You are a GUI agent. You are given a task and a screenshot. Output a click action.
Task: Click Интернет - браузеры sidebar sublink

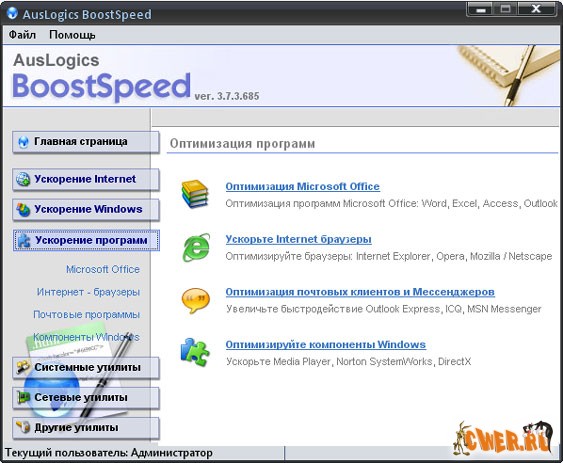[88, 292]
